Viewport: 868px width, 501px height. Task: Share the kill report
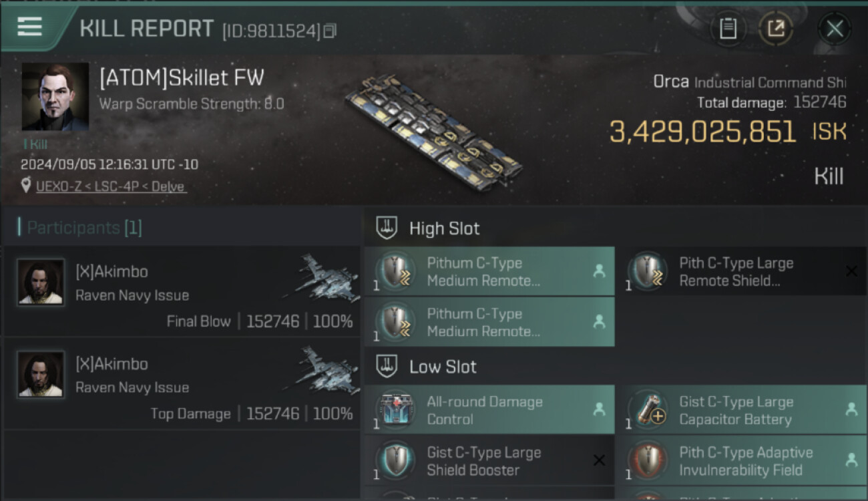pos(776,28)
